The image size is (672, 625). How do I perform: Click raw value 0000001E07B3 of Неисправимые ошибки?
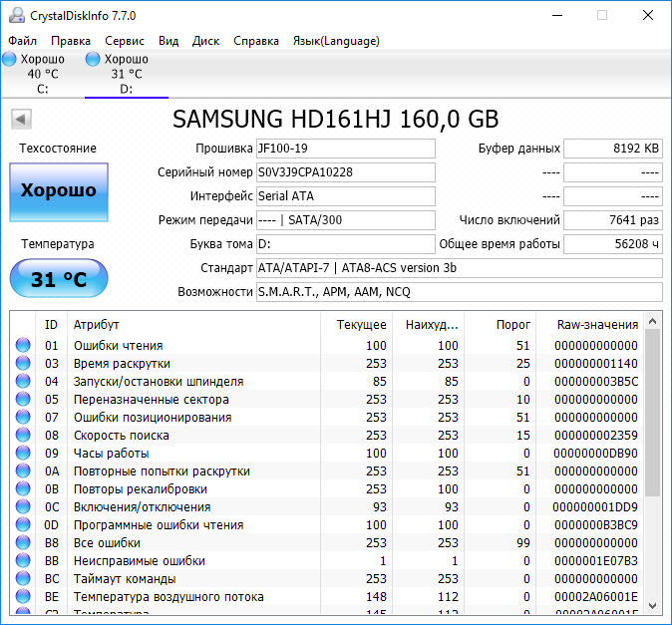point(595,561)
